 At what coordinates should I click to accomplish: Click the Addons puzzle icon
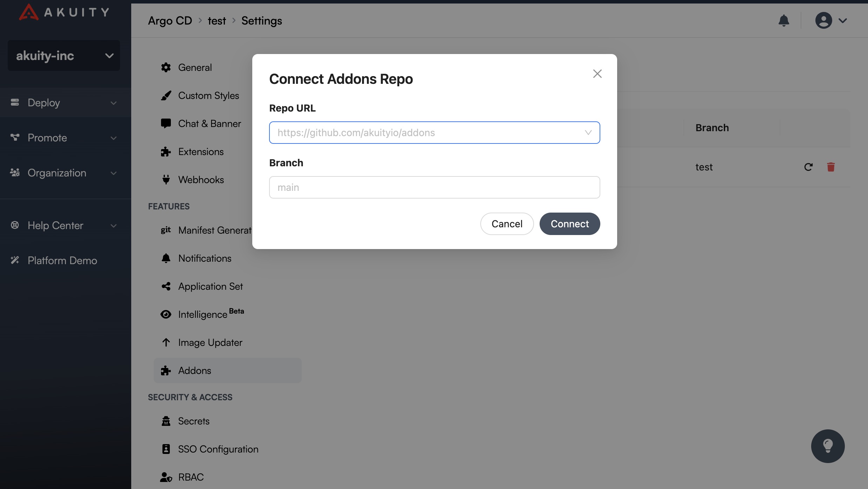click(166, 370)
